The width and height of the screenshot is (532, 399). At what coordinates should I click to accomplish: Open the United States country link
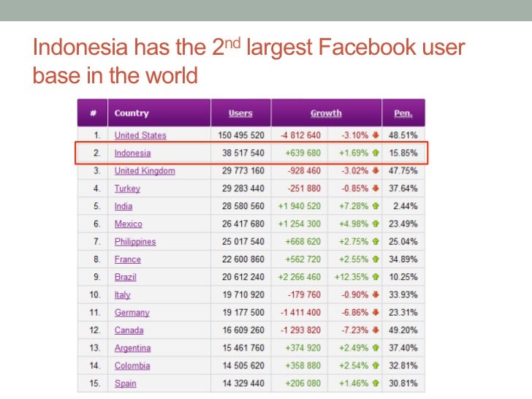click(x=140, y=135)
